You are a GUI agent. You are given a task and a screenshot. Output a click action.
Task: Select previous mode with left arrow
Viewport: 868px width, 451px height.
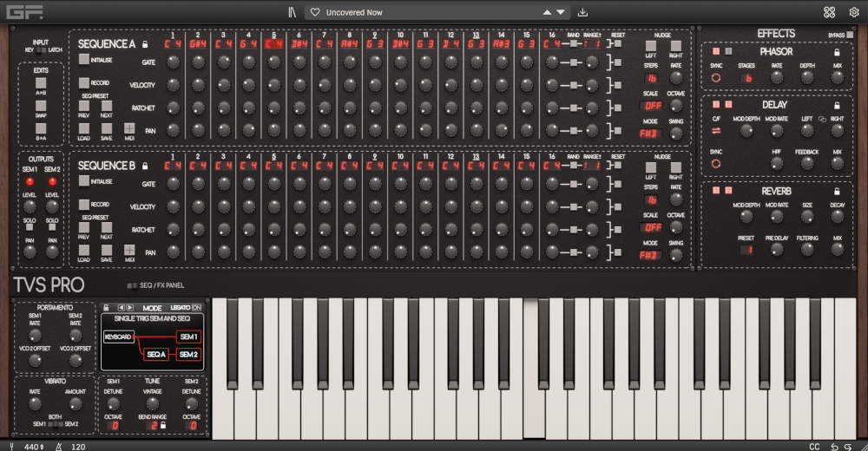122,308
